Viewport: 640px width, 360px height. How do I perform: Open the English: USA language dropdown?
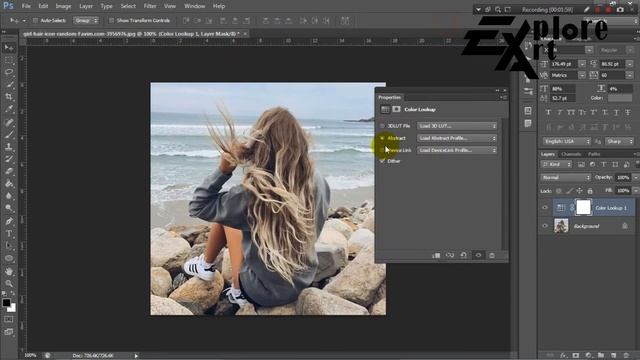pos(567,141)
